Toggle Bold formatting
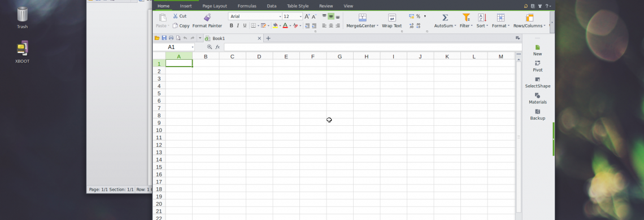The height and width of the screenshot is (220, 644). 231,25
